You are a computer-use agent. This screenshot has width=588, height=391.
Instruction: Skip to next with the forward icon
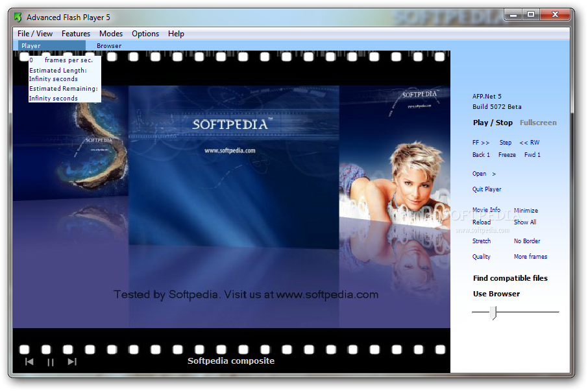coord(73,362)
